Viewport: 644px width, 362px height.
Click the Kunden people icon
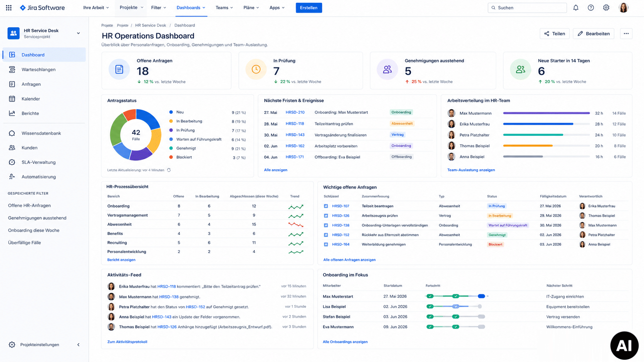(12, 148)
